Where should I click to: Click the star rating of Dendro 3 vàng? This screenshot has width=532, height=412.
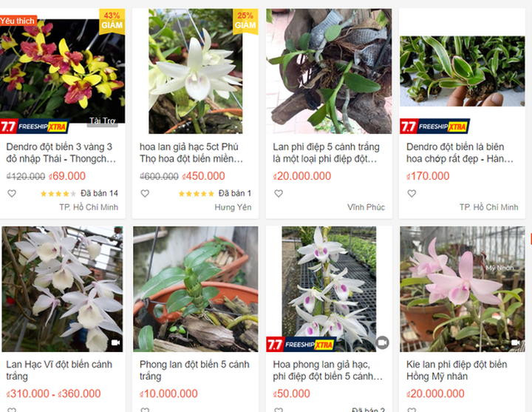[x=58, y=194]
